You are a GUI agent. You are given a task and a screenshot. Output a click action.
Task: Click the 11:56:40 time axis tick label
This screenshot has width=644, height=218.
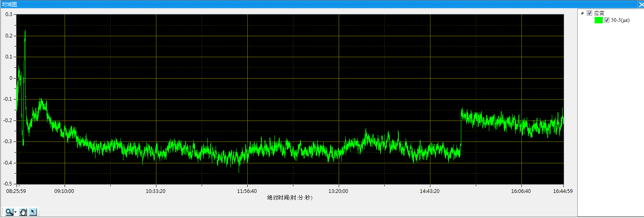click(x=247, y=191)
